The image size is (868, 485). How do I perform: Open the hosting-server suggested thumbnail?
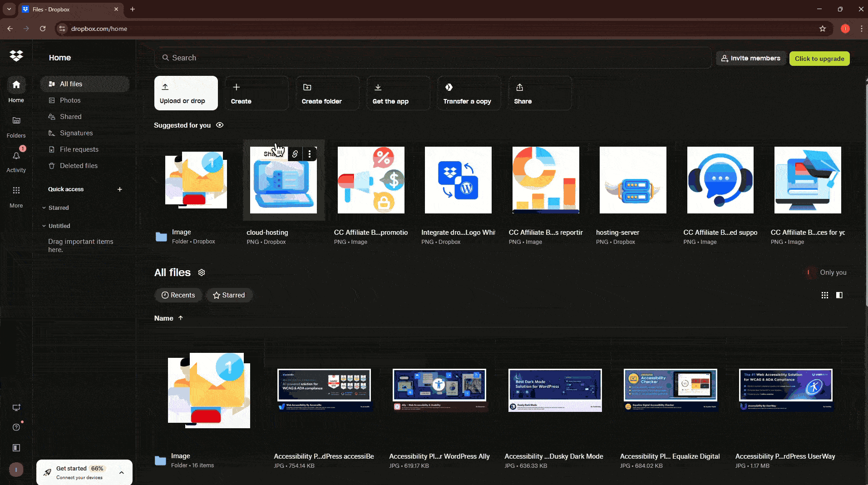633,180
